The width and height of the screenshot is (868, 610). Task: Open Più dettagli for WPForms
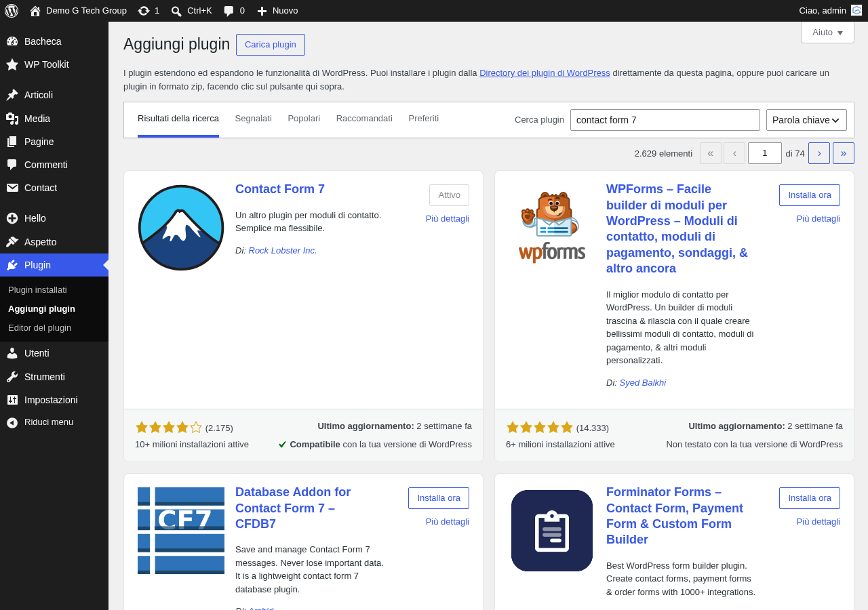pyautogui.click(x=818, y=218)
